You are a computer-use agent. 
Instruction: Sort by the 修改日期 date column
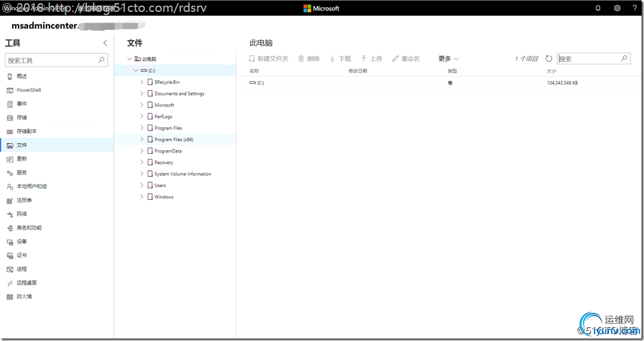pyautogui.click(x=358, y=71)
